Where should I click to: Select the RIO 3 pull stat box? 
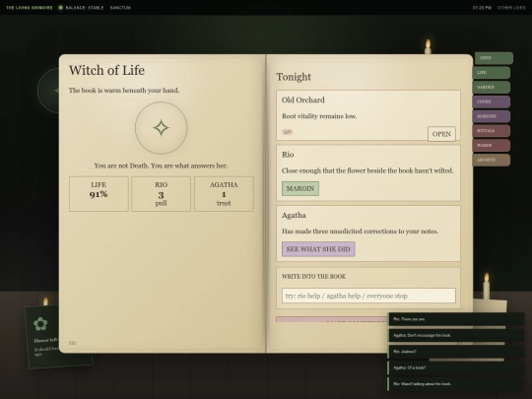coord(162,194)
